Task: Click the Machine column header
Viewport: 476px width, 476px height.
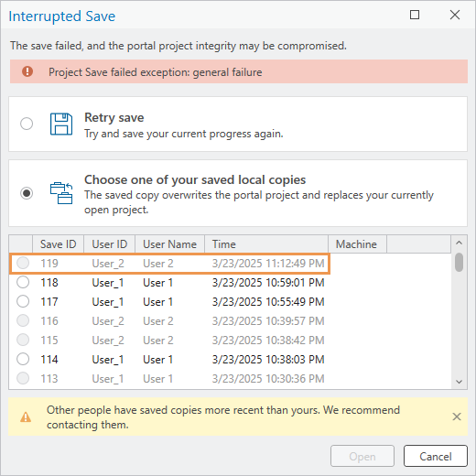Action: (357, 244)
